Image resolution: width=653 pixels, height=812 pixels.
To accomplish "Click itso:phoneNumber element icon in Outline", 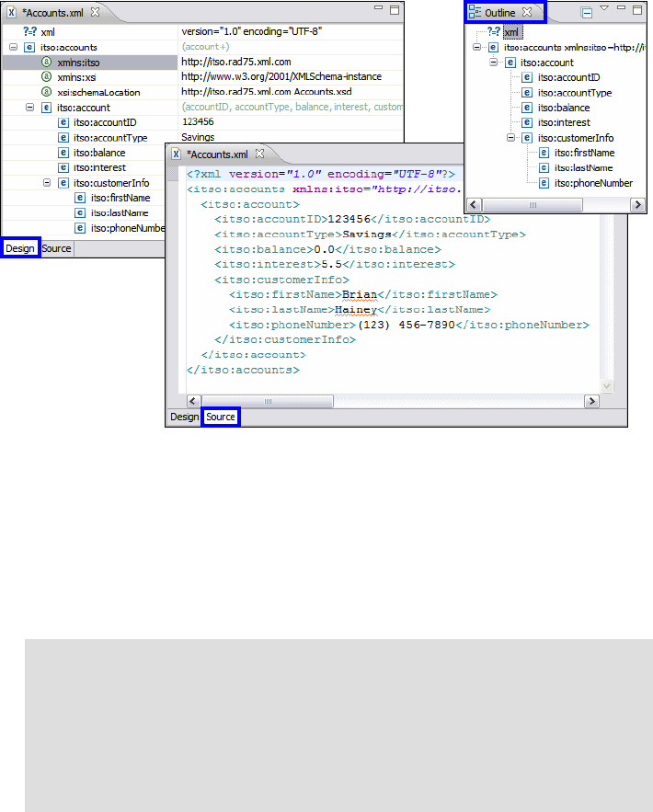I will point(544,183).
